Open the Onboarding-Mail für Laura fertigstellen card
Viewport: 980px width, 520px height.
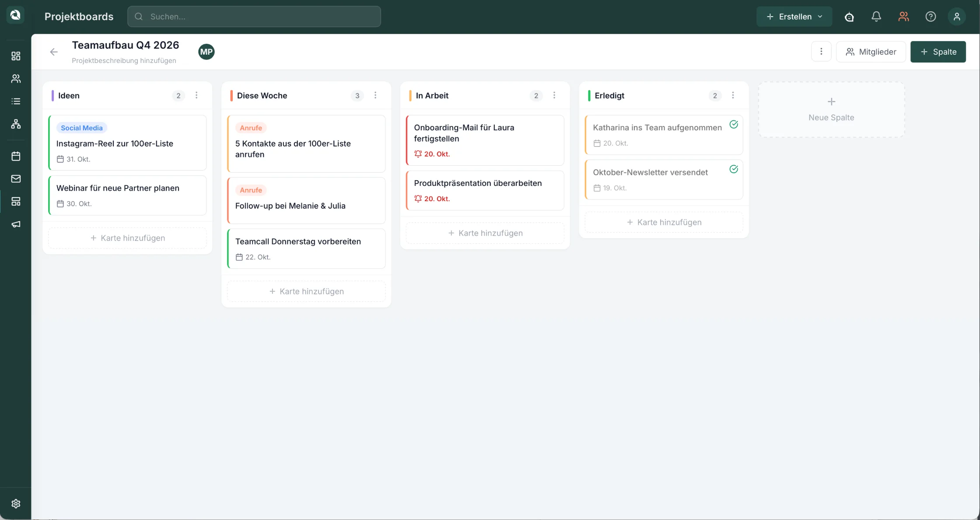click(x=485, y=140)
